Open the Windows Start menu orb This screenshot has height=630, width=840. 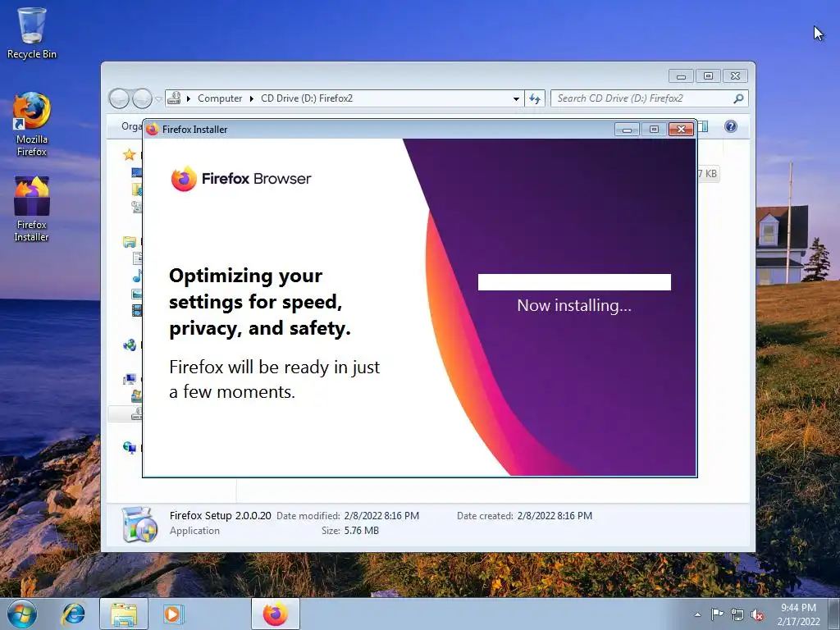pos(22,614)
